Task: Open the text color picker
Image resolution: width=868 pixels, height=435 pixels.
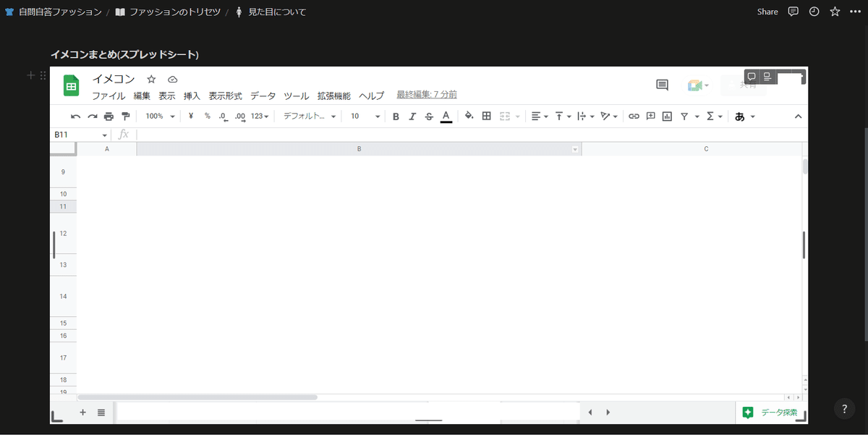Action: click(446, 116)
